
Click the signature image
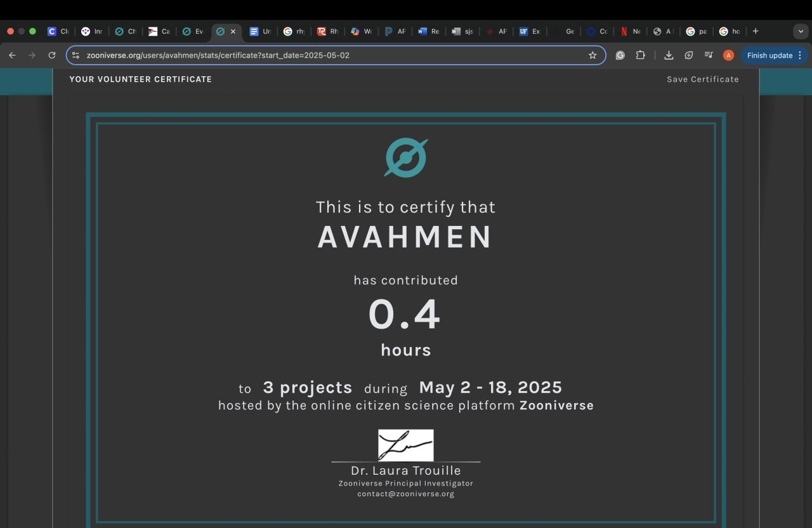tap(406, 445)
